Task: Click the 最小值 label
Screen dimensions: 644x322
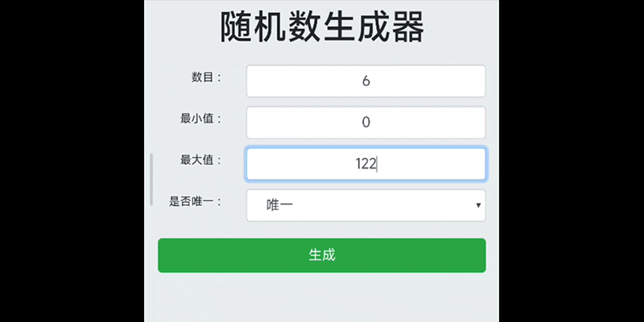Action: point(200,119)
